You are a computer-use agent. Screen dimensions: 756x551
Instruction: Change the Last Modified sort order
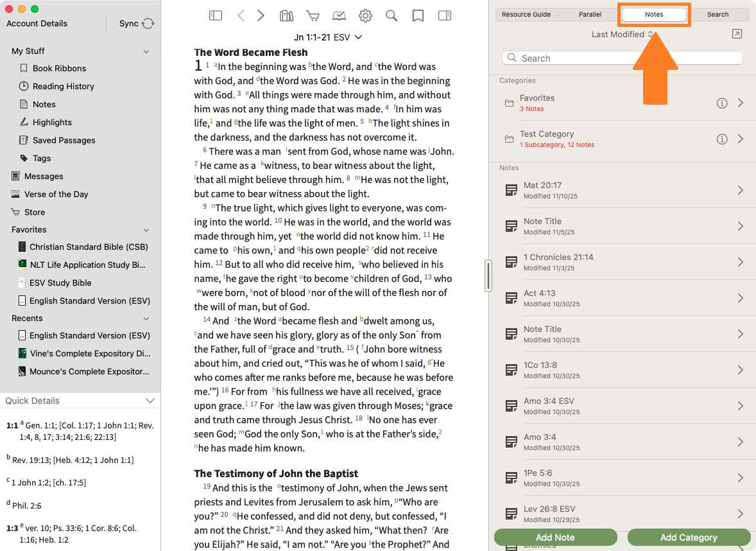tap(622, 34)
